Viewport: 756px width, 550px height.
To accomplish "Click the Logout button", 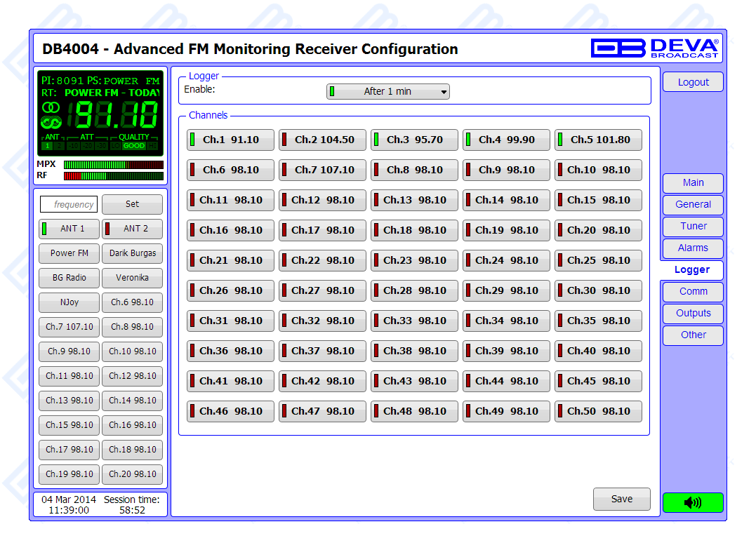I will pyautogui.click(x=693, y=83).
